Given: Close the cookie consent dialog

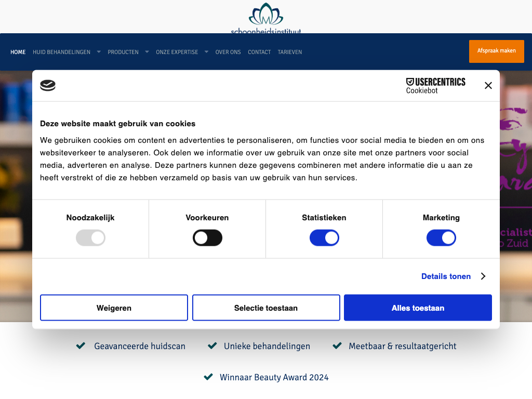Looking at the screenshot, I should click(488, 86).
